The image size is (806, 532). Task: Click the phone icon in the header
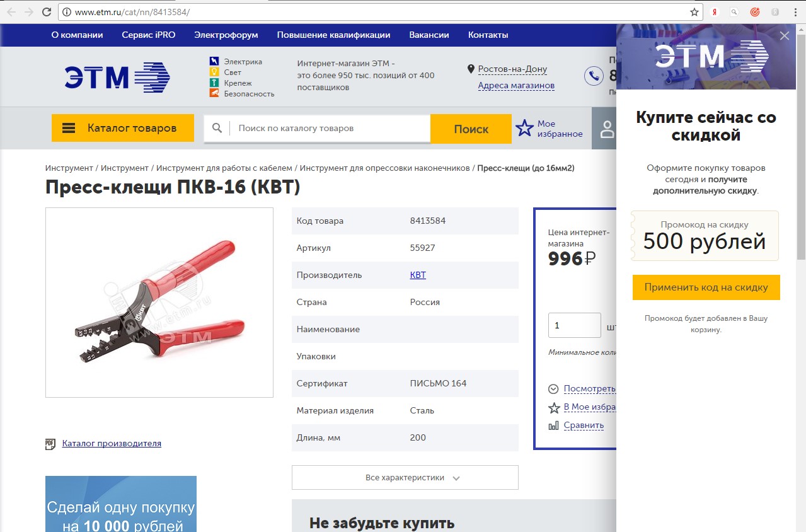pos(594,76)
